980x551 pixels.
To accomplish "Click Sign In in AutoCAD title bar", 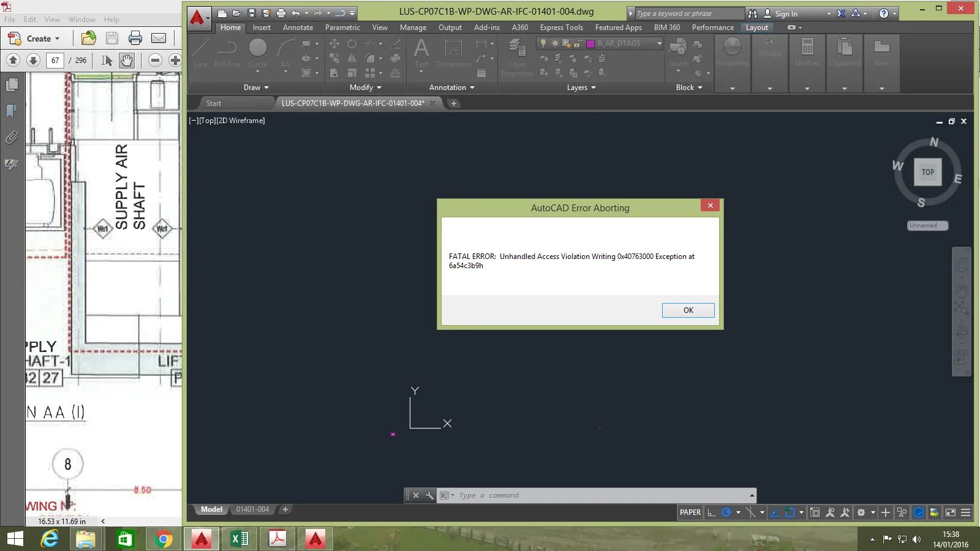I will [x=786, y=13].
